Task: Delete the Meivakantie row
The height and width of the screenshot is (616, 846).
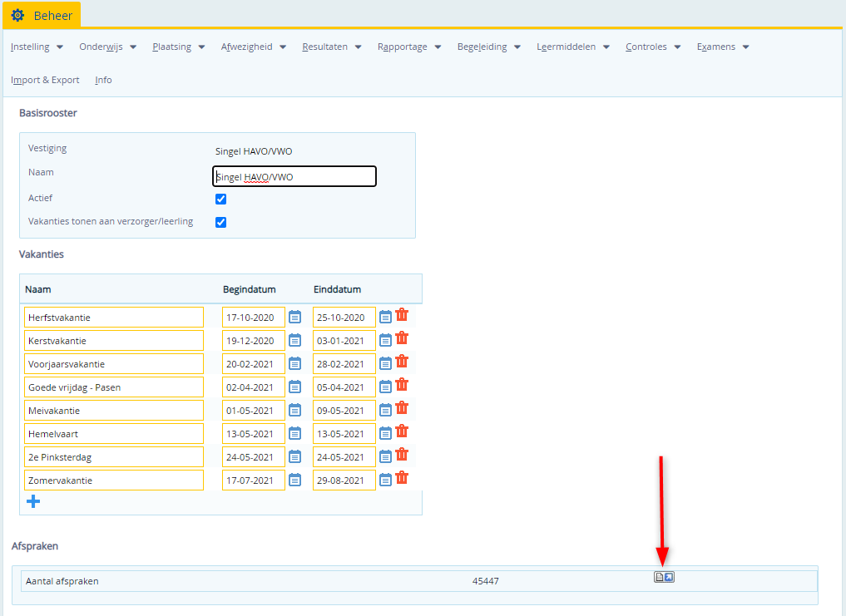Action: click(x=402, y=408)
